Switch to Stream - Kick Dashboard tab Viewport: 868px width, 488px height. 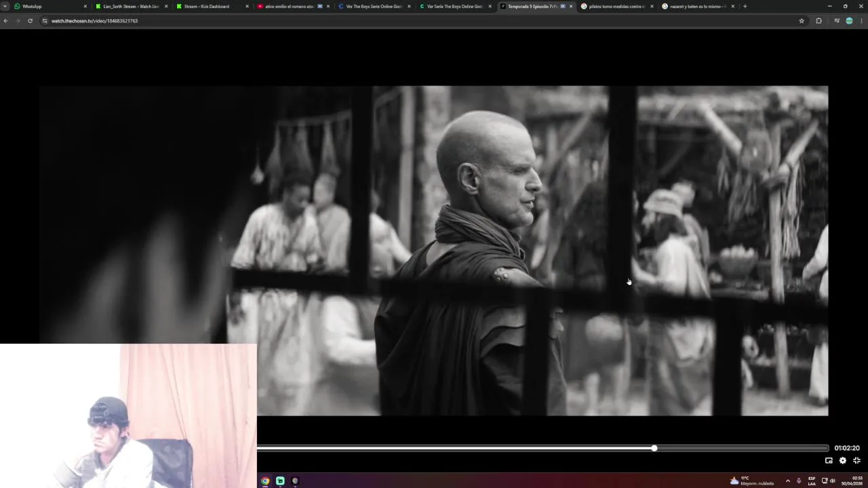coord(211,6)
